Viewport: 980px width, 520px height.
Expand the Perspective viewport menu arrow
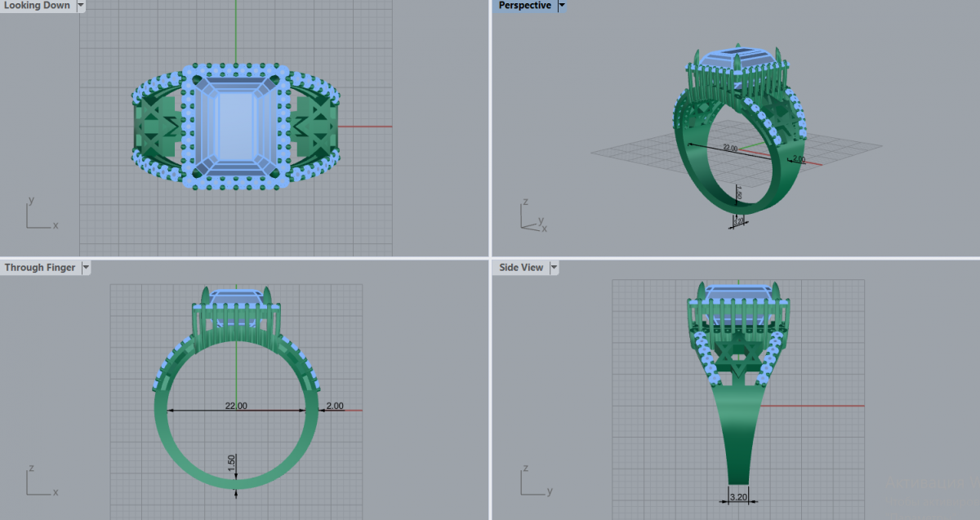561,6
